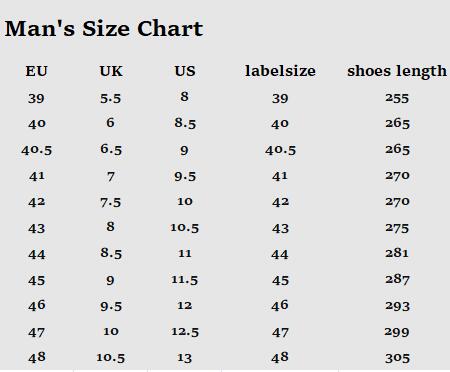Screen dimensions: 450x372
Task: Click the labelsize column header
Action: pyautogui.click(x=280, y=71)
